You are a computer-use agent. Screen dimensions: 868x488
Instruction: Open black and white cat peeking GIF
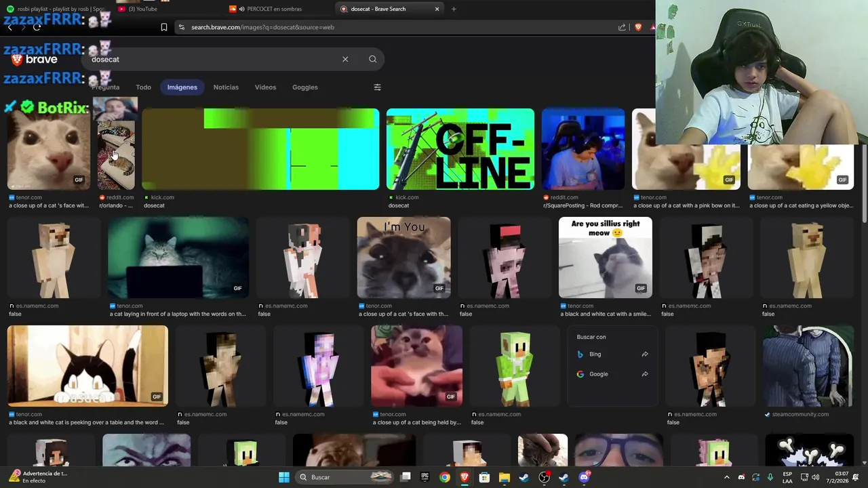point(87,366)
